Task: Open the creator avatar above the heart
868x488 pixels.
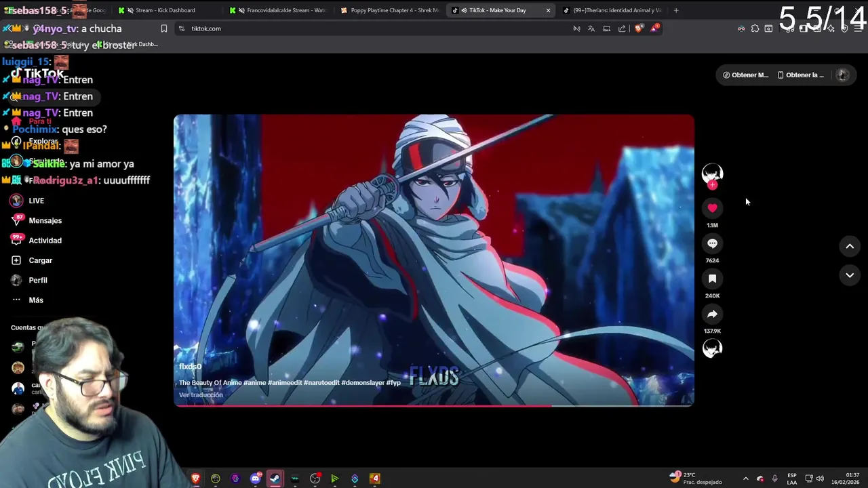Action: pyautogui.click(x=712, y=174)
